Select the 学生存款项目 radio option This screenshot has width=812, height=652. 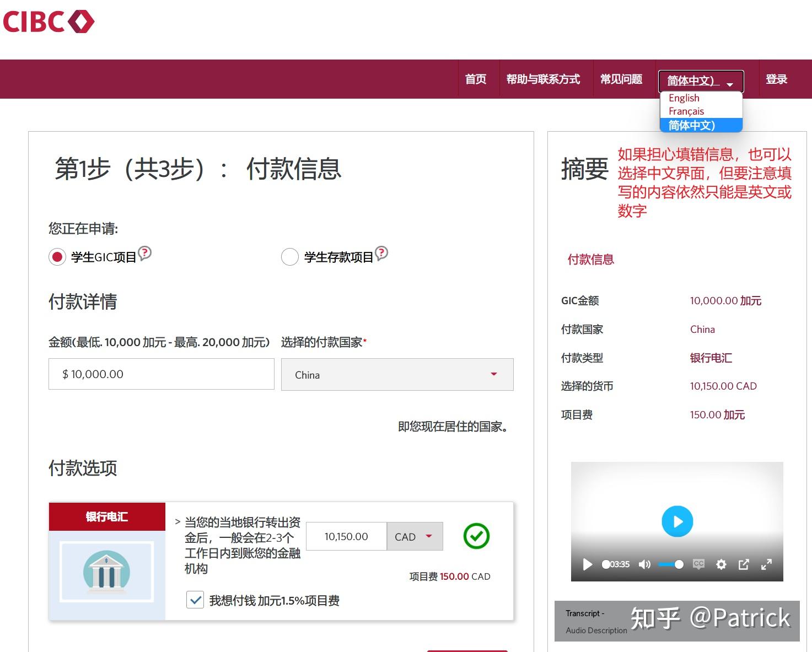[x=290, y=257]
